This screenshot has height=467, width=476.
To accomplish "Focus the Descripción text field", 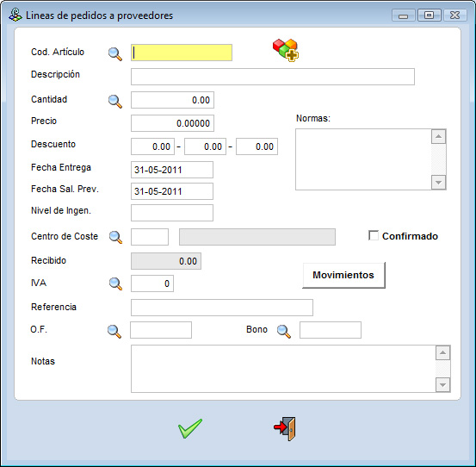I will pos(273,77).
